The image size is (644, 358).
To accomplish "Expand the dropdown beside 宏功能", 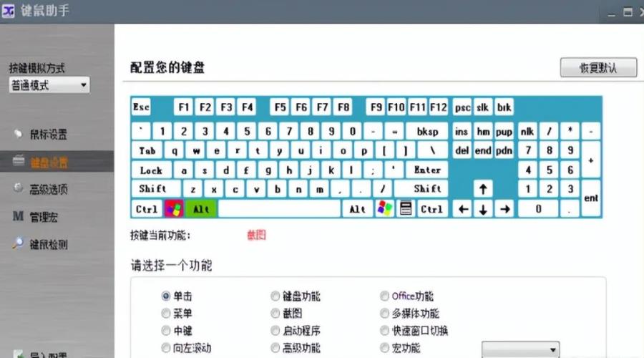I will (520, 349).
